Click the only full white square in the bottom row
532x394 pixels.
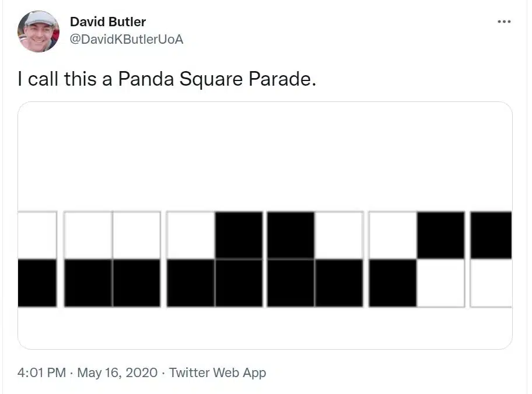(x=441, y=283)
